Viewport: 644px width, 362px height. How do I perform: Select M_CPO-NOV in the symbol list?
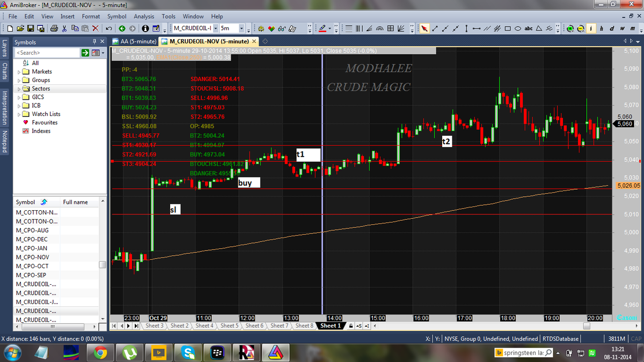pos(33,257)
